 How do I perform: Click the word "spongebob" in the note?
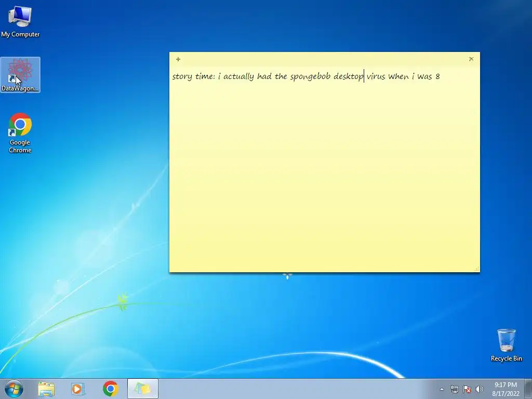pos(310,77)
